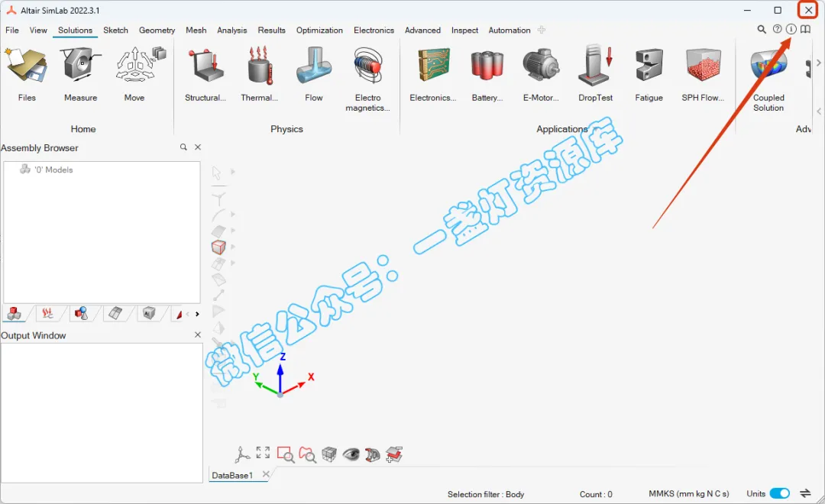Viewport: 825px width, 504px height.
Task: Open the Coupled Solution tool
Action: click(x=768, y=79)
